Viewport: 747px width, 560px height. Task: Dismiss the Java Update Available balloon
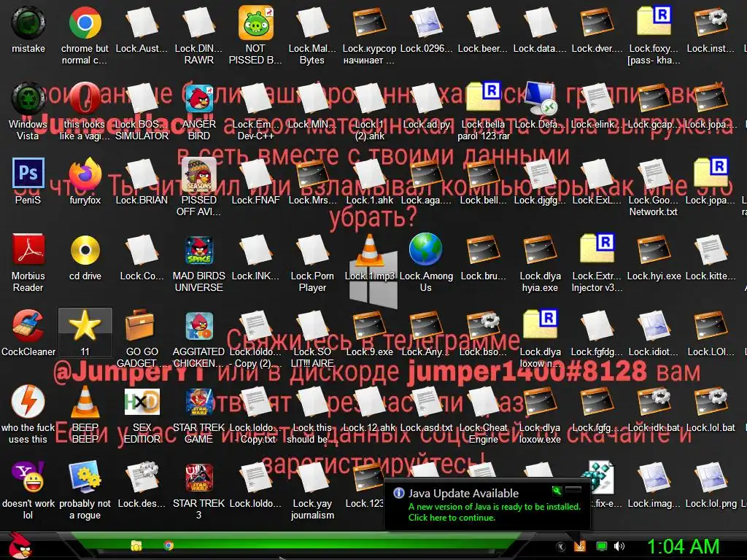pyautogui.click(x=573, y=489)
